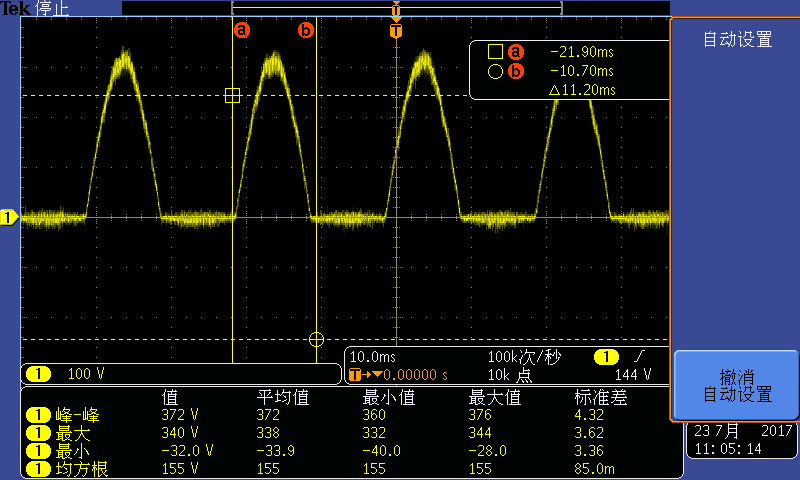Click the date and time display
This screenshot has width=800, height=480.
(741, 441)
